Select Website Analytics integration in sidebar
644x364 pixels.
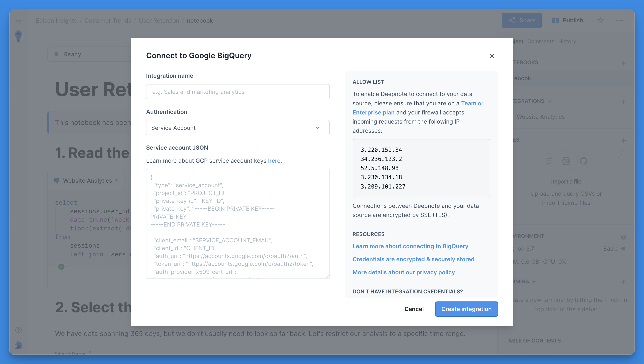[541, 117]
